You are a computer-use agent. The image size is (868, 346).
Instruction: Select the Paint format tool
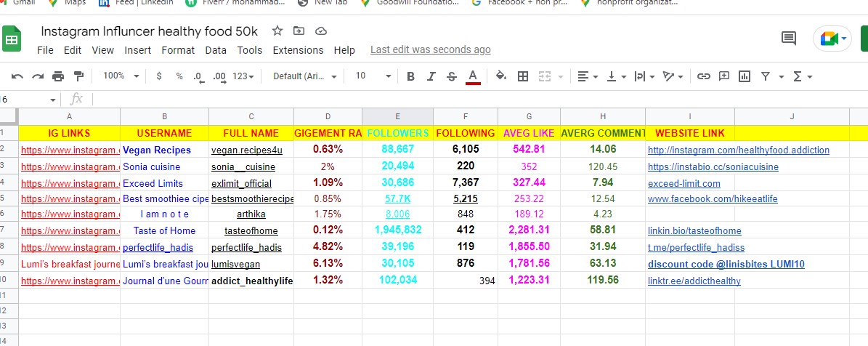pyautogui.click(x=78, y=76)
